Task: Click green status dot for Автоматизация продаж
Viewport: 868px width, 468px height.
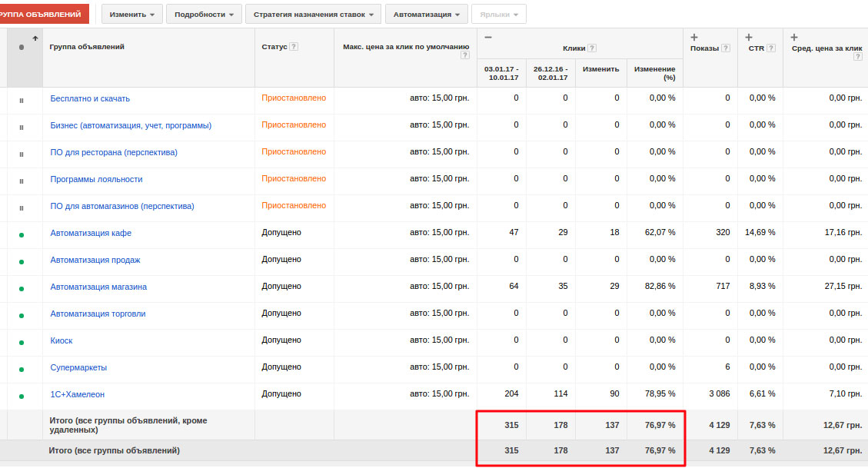Action: pos(22,261)
